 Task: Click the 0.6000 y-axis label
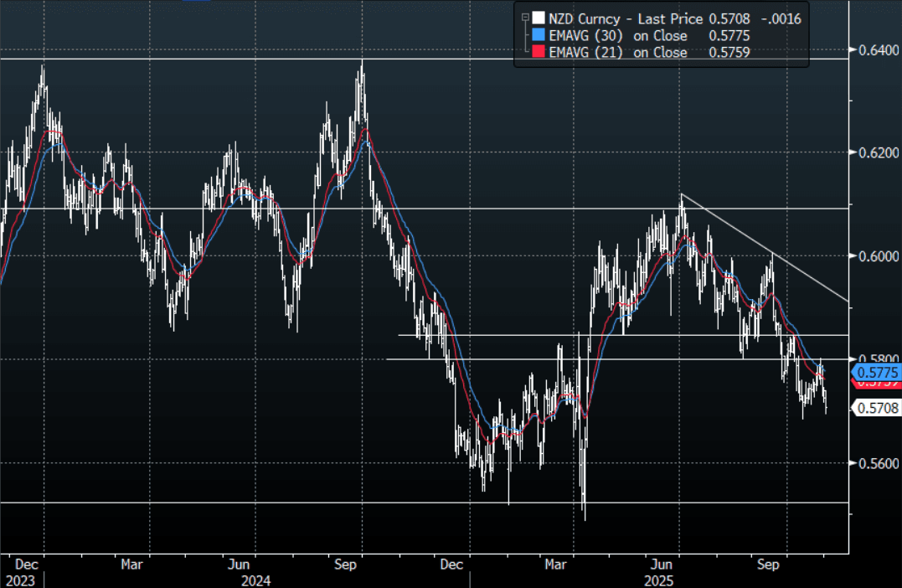(x=876, y=256)
